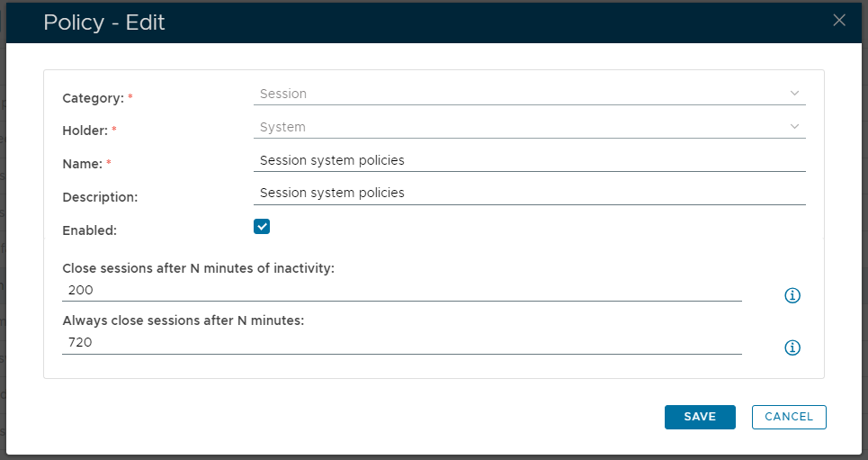Viewport: 868px width, 460px height.
Task: Click info icon for inactivity timeout field
Action: point(792,295)
